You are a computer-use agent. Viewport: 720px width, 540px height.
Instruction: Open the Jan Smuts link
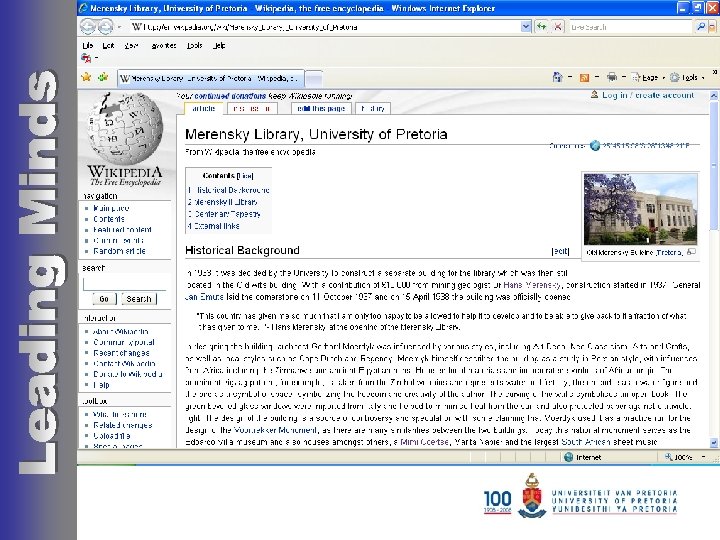[x=204, y=297]
